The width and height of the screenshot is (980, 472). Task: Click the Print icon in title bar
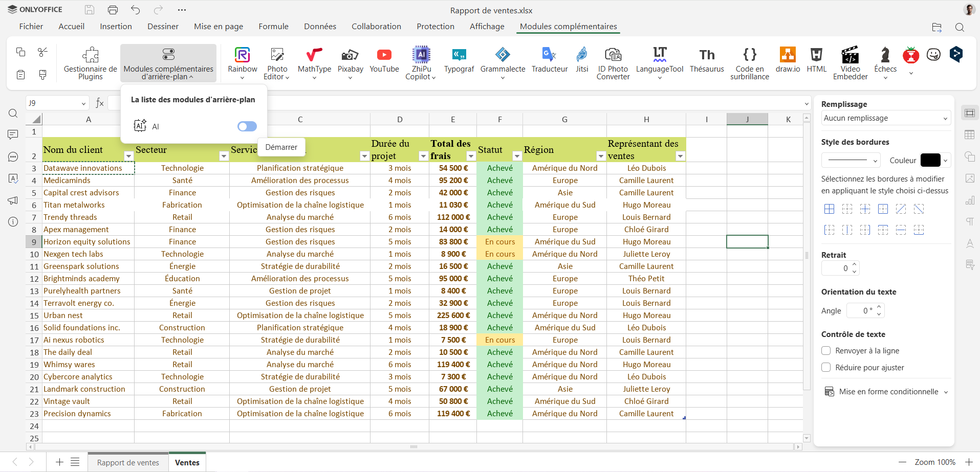pyautogui.click(x=113, y=10)
